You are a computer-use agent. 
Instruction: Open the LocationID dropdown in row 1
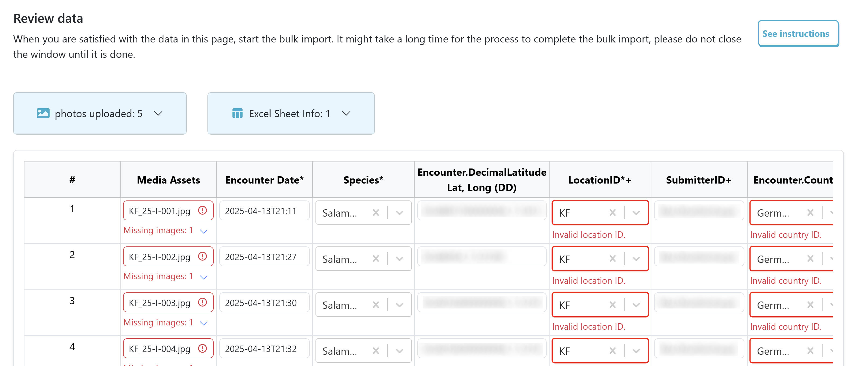click(x=636, y=213)
